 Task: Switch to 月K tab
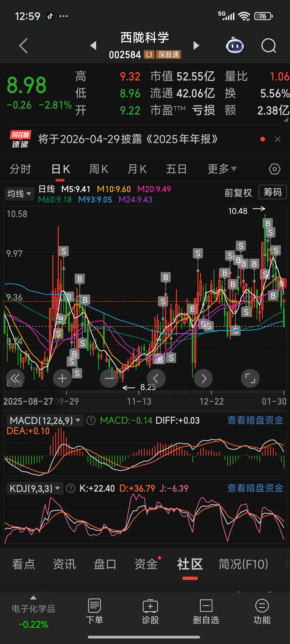point(137,169)
